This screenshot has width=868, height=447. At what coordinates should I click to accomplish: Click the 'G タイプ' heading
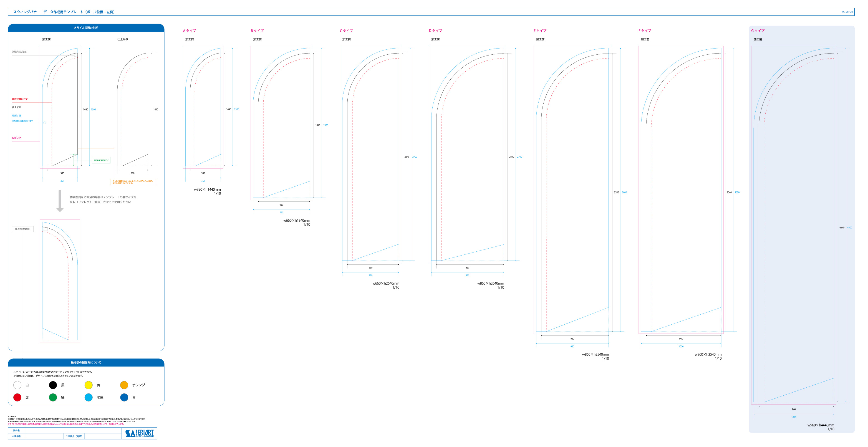pyautogui.click(x=758, y=31)
